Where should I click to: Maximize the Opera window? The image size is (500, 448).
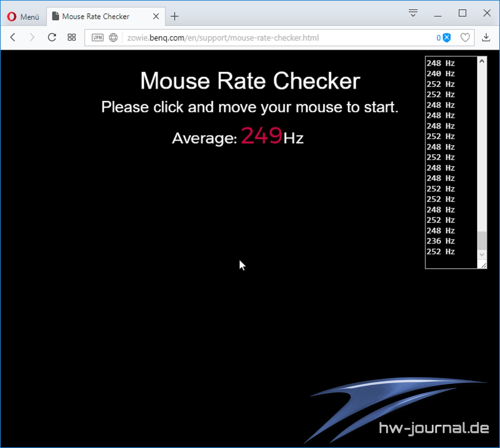pyautogui.click(x=462, y=13)
